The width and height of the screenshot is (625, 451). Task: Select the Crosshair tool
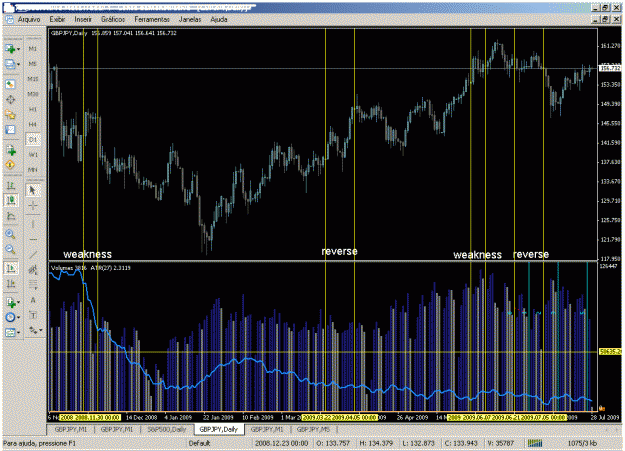click(33, 206)
